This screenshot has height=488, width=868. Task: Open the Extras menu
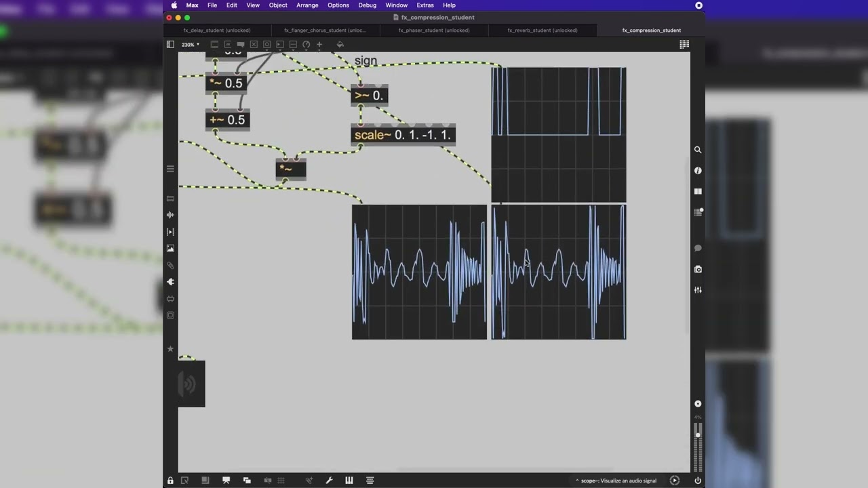pyautogui.click(x=425, y=5)
